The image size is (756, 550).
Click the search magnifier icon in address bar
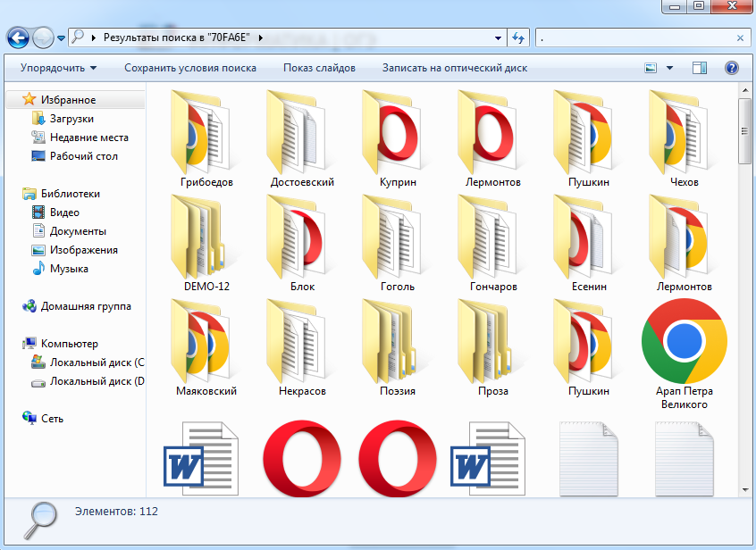(78, 37)
